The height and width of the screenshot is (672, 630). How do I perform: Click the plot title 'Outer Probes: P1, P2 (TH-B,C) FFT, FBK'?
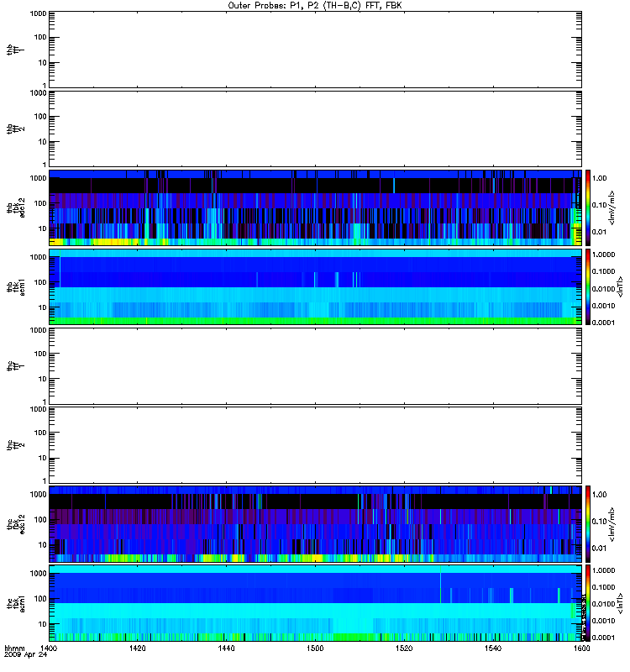(315, 6)
